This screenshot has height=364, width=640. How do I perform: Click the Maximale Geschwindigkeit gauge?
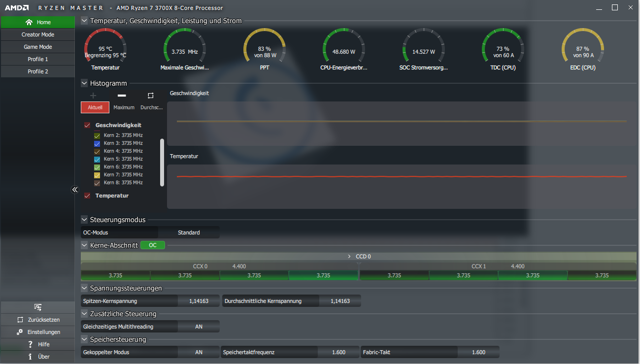point(185,49)
